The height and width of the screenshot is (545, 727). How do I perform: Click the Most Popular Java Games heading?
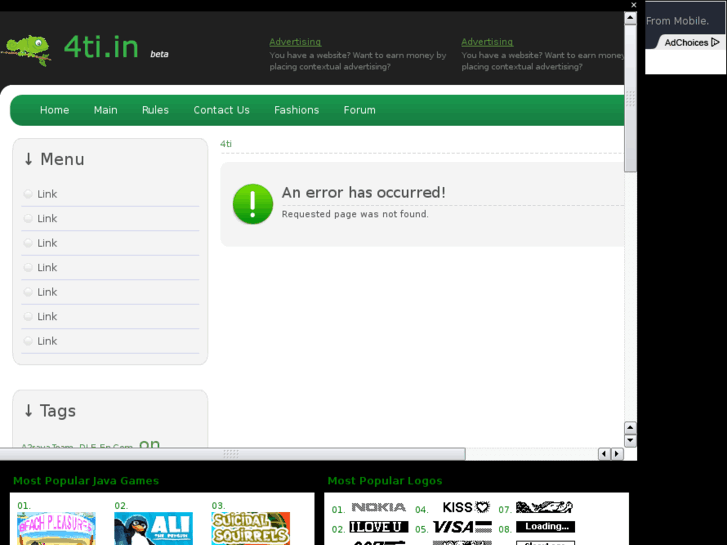(x=86, y=481)
